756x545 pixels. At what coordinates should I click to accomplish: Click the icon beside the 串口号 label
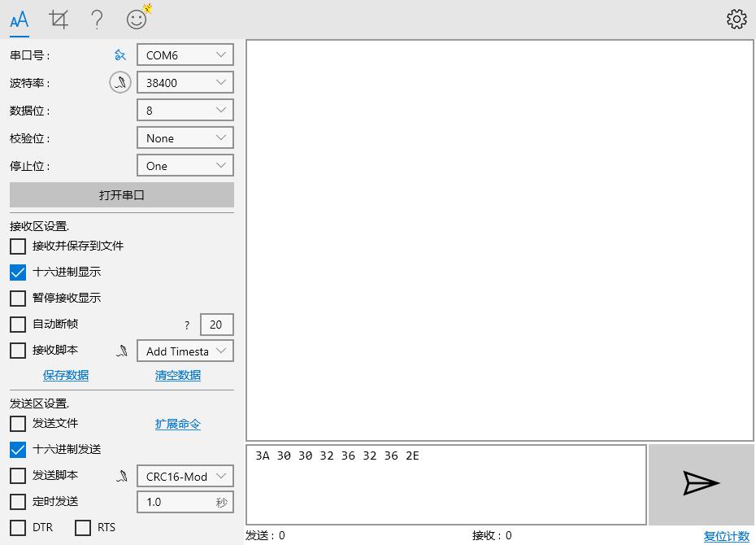click(x=120, y=55)
